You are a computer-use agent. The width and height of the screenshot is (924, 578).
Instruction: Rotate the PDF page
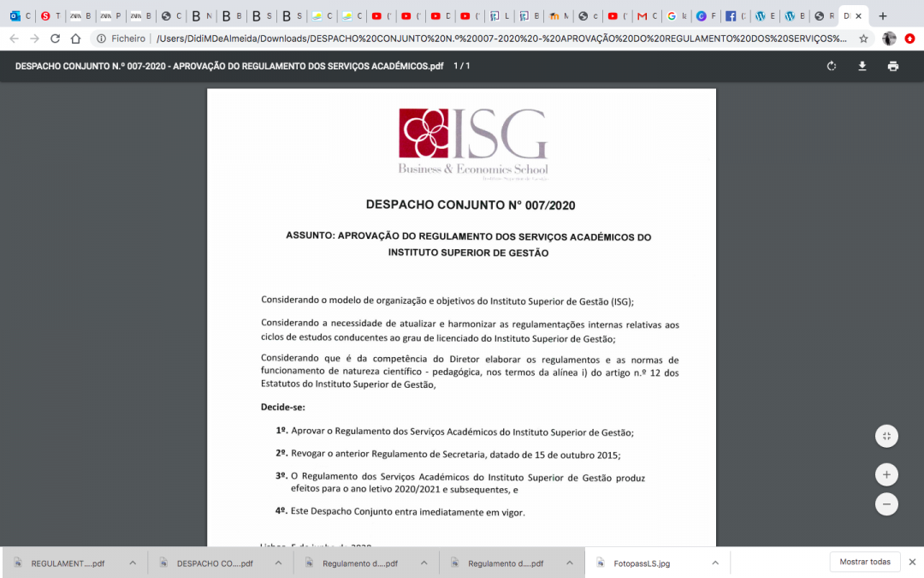click(831, 66)
